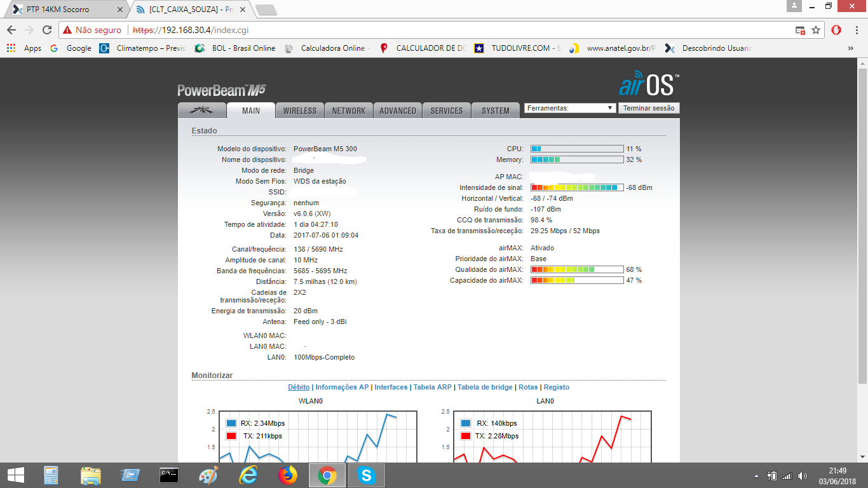Select the CLT_CAIXA_SOUZA browser tab
868x488 pixels.
pyautogui.click(x=191, y=10)
